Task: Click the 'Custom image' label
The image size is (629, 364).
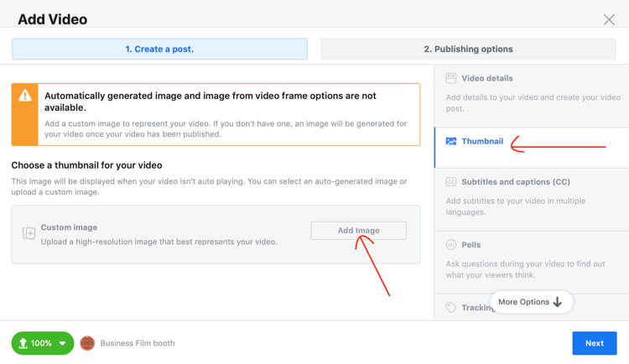Action: click(x=69, y=227)
